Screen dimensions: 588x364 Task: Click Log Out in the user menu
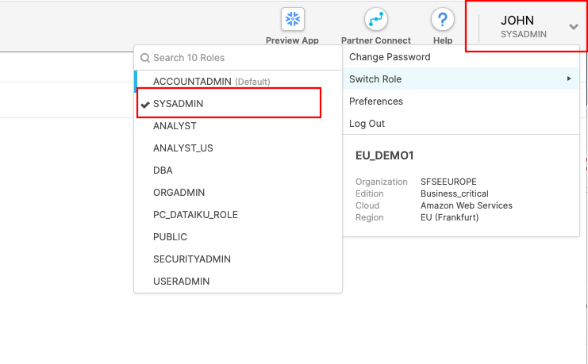pyautogui.click(x=367, y=124)
